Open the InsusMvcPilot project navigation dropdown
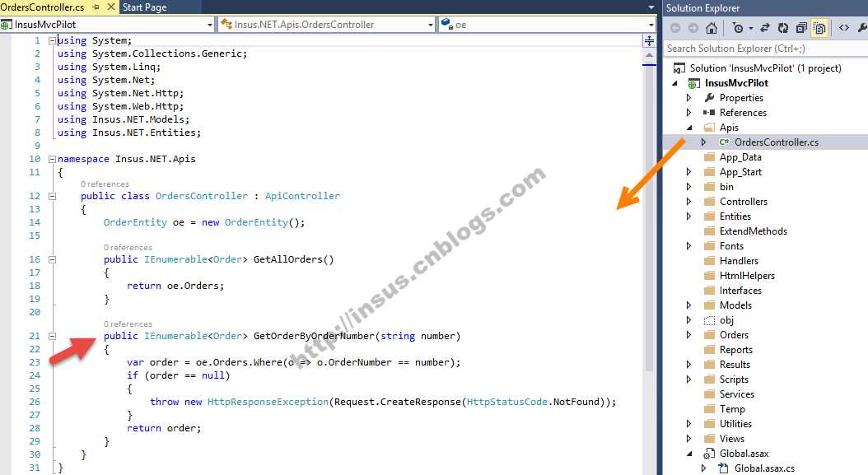This screenshot has width=868, height=475. tap(210, 25)
